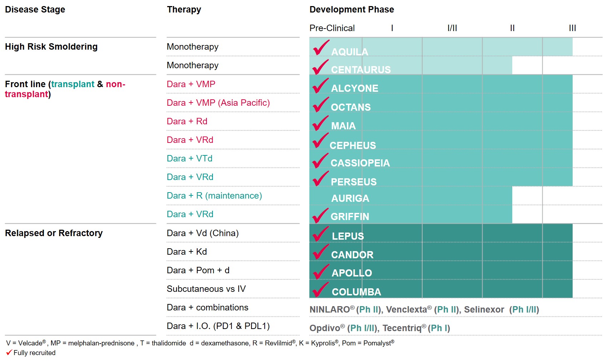Click the checkmark next to LEPUS

tap(320, 234)
